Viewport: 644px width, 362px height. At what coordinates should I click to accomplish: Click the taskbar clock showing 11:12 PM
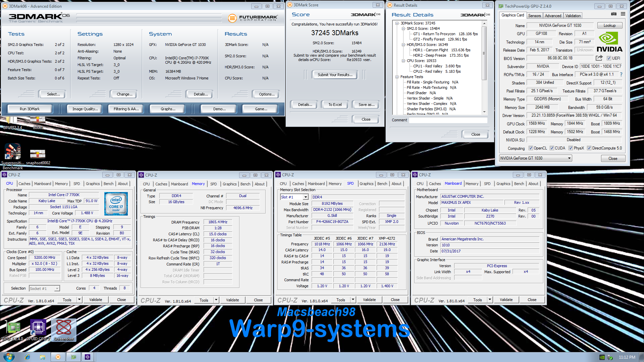tap(627, 357)
